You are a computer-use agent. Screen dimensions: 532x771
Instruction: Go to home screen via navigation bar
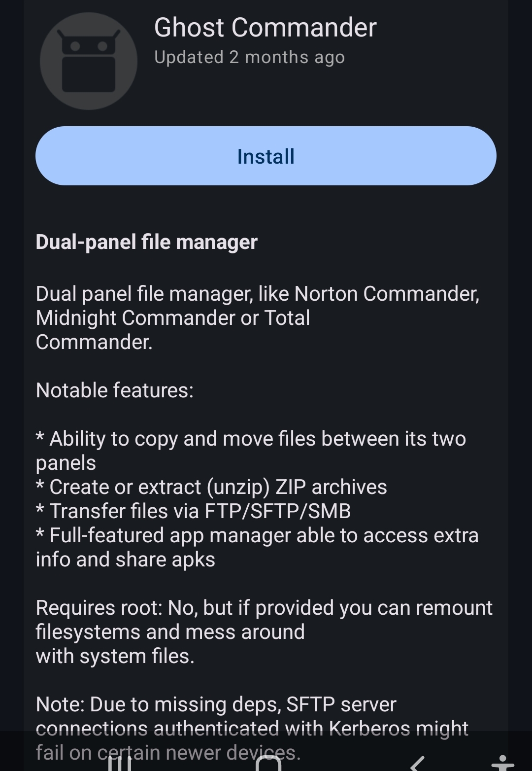pos(268,763)
